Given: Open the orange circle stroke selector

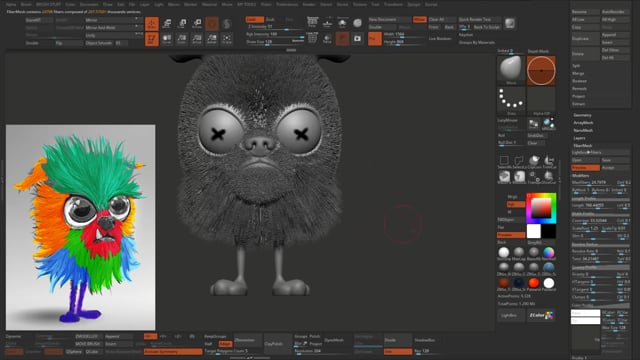Looking at the screenshot, I should point(541,70).
